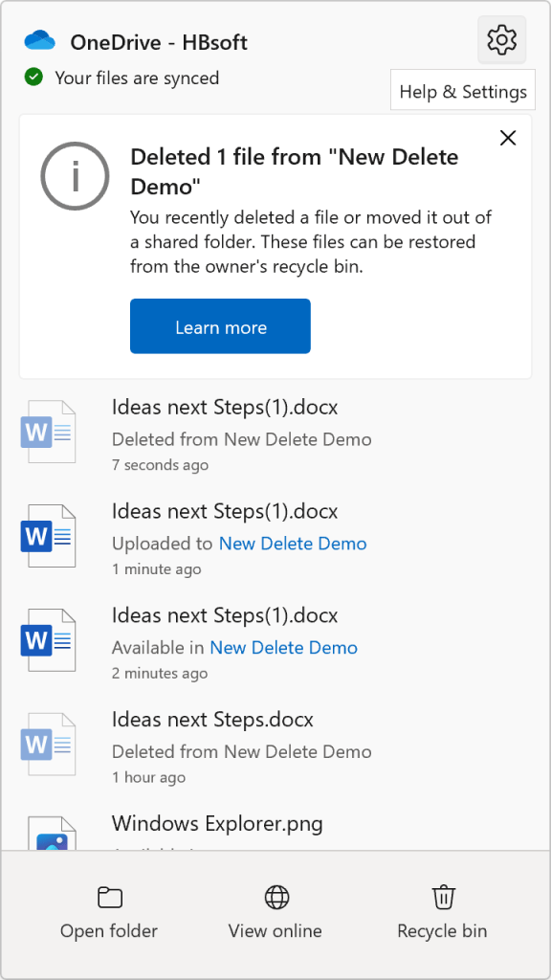Click the View online globe icon
Viewport: 551px width, 980px height.
[x=275, y=898]
